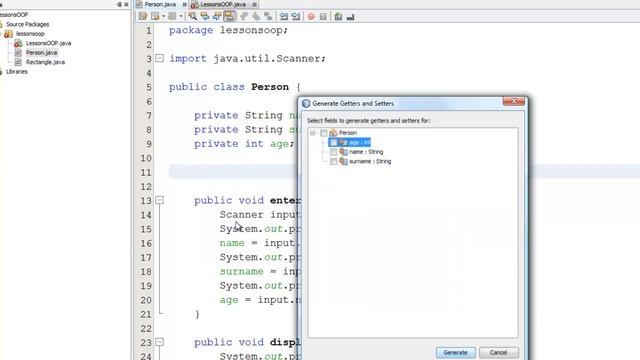Check the surname : String checkbox
Screen dimensions: 640x360
click(x=333, y=161)
